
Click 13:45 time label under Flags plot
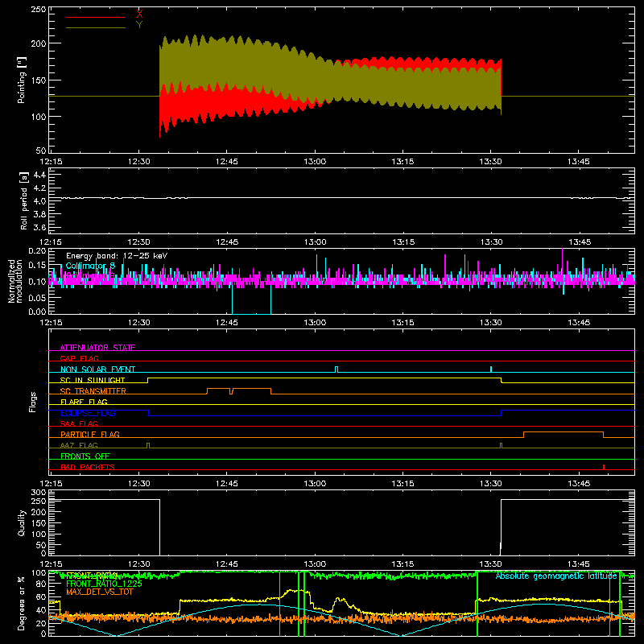point(578,484)
